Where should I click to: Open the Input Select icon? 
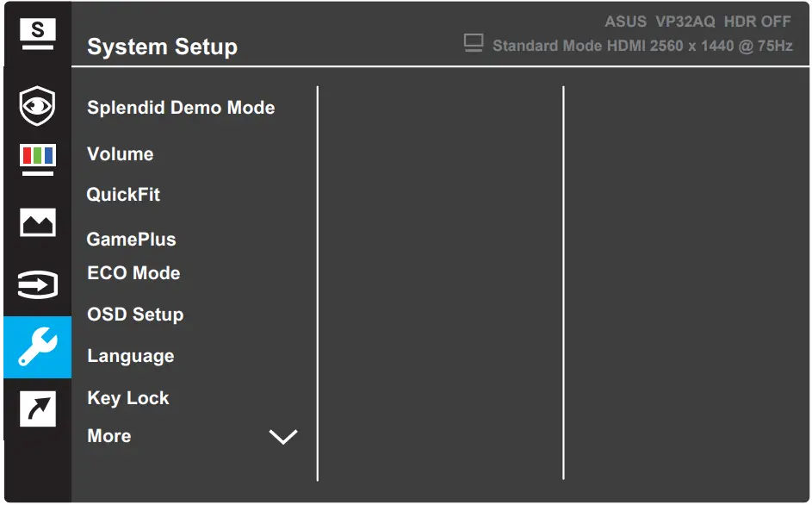tap(36, 284)
